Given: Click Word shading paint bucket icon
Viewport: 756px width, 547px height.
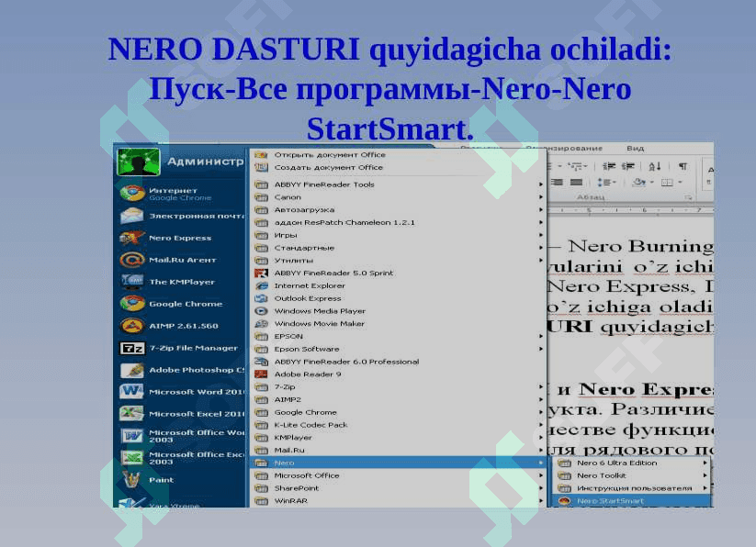Looking at the screenshot, I should point(638,183).
